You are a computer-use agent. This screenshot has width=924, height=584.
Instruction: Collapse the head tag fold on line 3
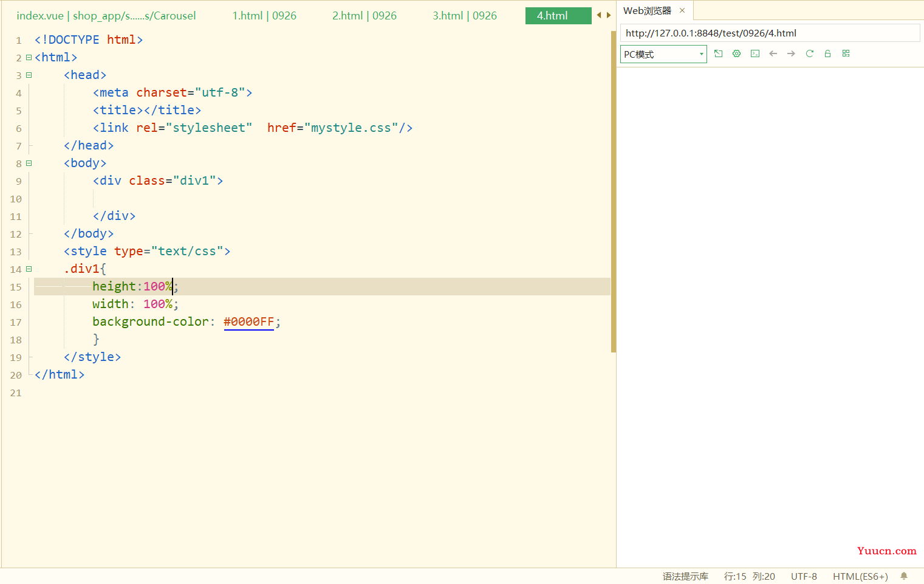coord(29,75)
